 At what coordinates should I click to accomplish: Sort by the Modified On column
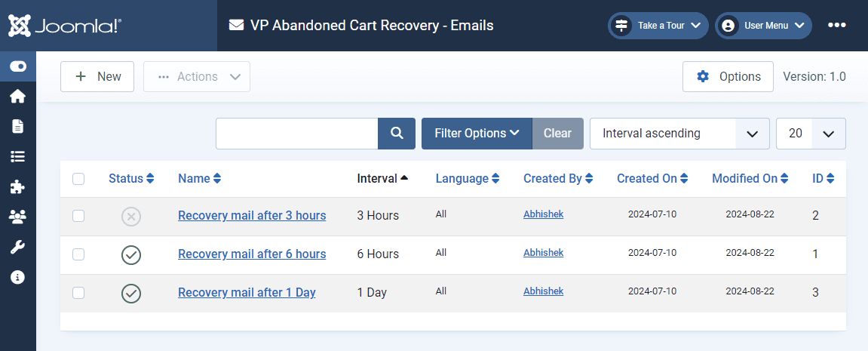tap(752, 179)
